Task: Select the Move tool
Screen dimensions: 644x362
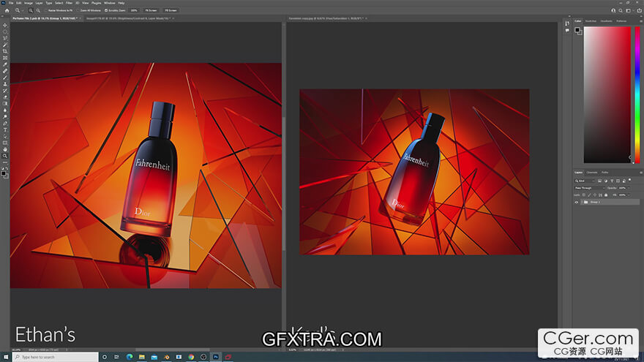Action: click(5, 25)
